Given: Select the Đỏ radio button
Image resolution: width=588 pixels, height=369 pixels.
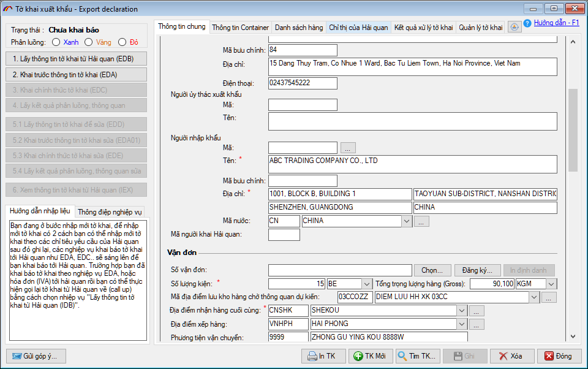Looking at the screenshot, I should pos(123,42).
